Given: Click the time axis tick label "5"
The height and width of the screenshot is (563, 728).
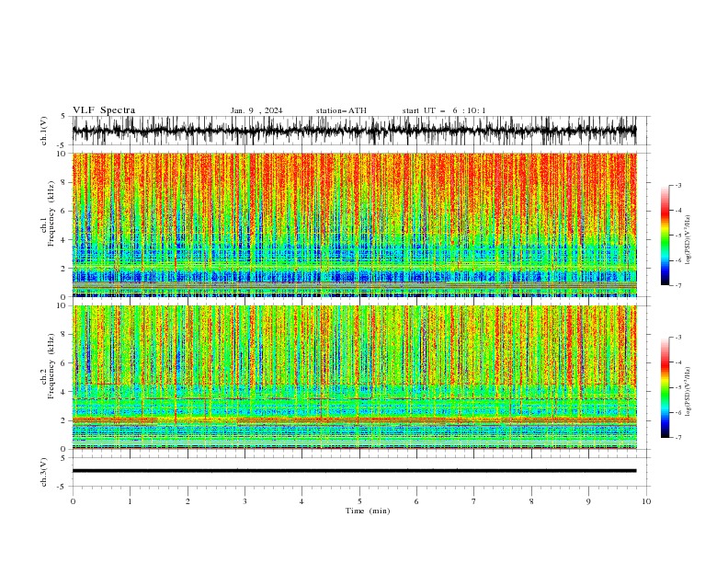Looking at the screenshot, I should [359, 501].
